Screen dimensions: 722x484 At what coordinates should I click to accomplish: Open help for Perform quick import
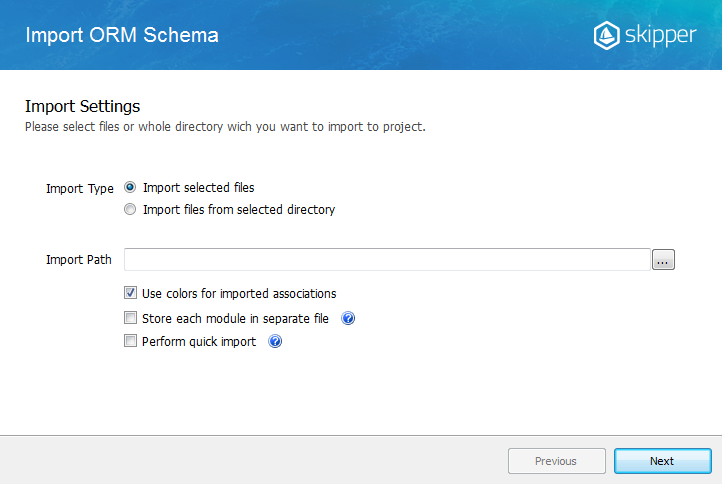pos(275,341)
